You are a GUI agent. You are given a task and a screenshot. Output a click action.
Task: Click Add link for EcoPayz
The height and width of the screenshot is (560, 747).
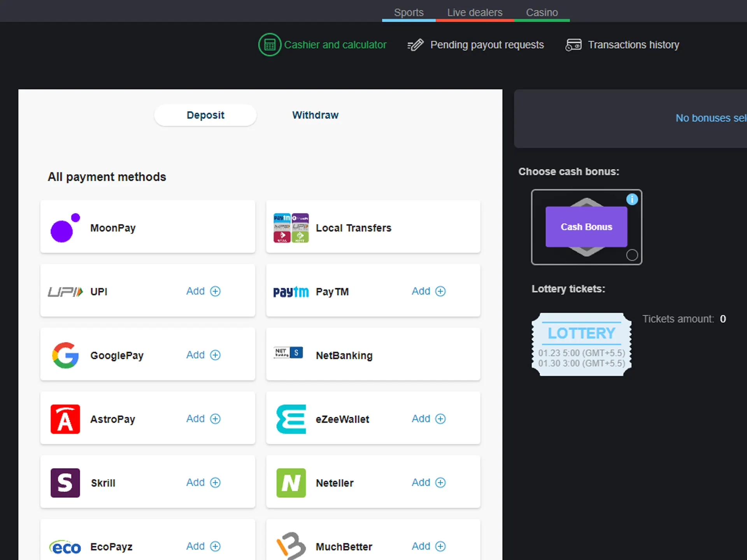195,546
